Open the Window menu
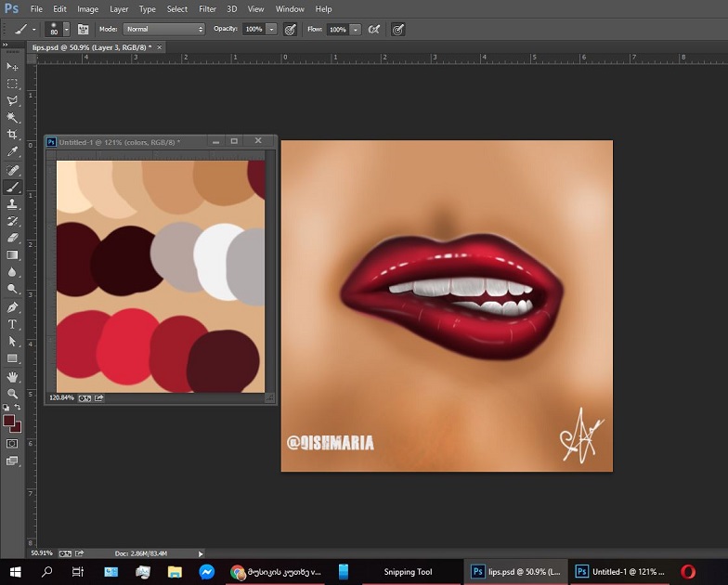Image resolution: width=728 pixels, height=585 pixels. (x=290, y=9)
